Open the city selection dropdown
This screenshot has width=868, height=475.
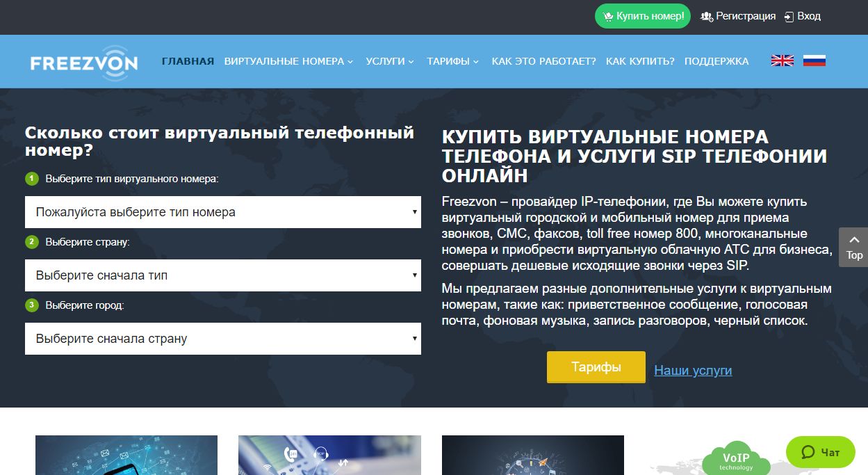[x=222, y=339]
